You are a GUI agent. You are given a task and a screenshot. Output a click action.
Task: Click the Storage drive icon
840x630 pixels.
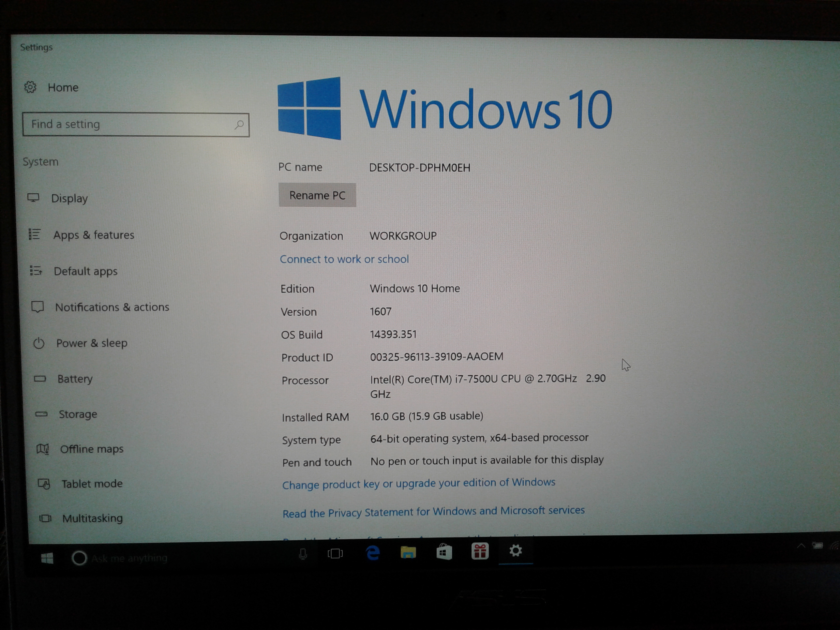pyautogui.click(x=41, y=414)
